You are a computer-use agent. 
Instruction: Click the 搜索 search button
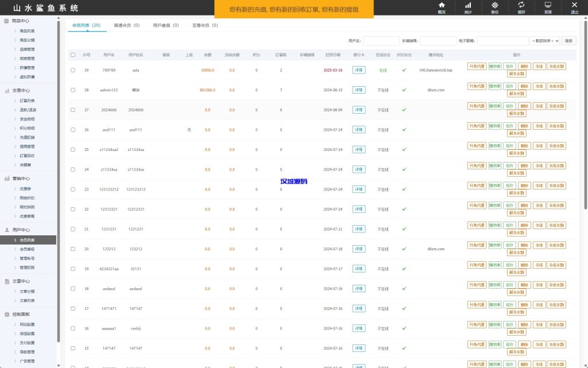pos(568,41)
